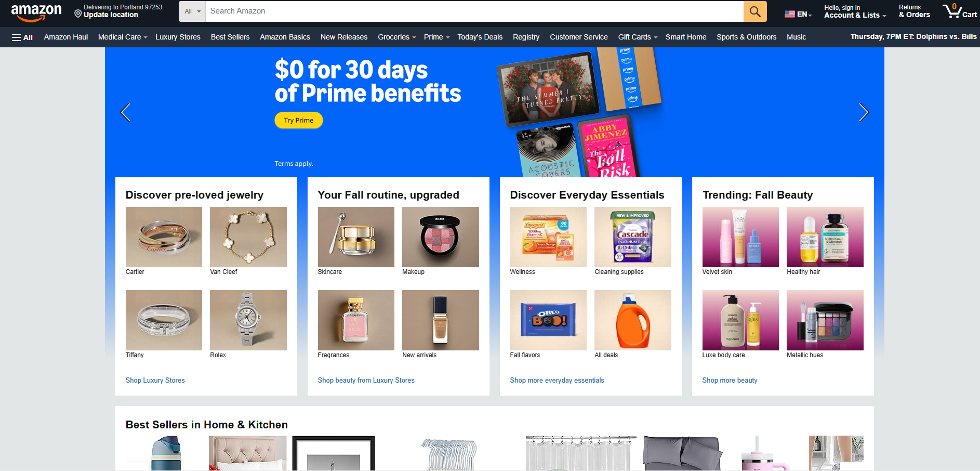Viewport: 980px width, 471px height.
Task: Follow Shop Luxury Stores link
Action: pos(155,381)
